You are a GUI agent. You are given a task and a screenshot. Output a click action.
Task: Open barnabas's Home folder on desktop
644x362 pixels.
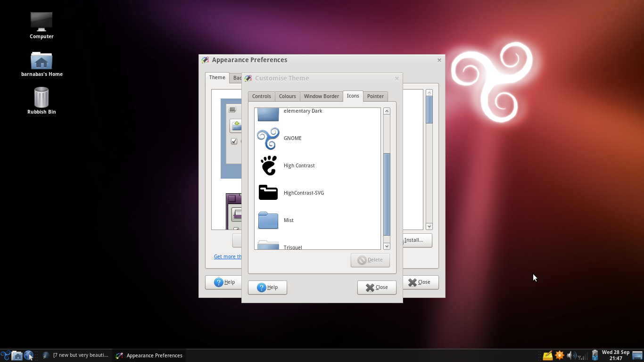[x=41, y=64]
